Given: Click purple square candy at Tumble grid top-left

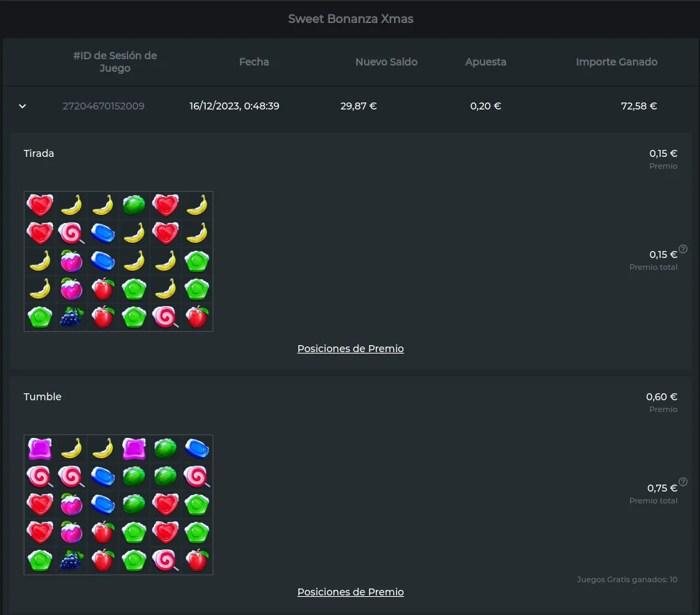Looking at the screenshot, I should point(40,448).
